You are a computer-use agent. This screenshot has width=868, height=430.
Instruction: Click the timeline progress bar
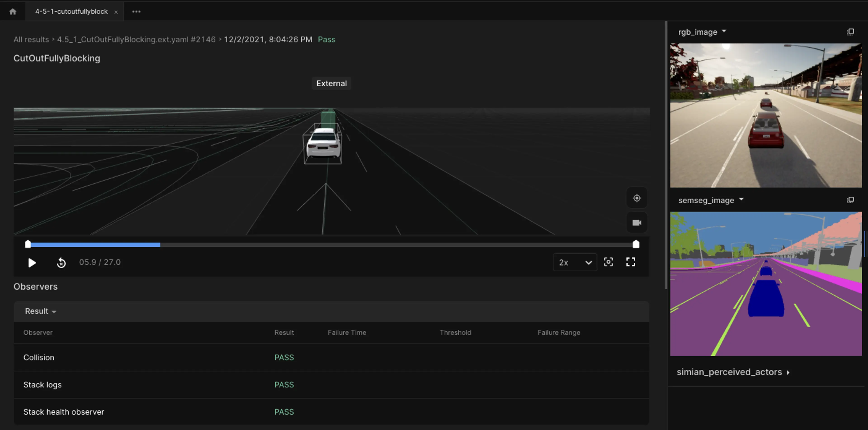click(x=332, y=245)
